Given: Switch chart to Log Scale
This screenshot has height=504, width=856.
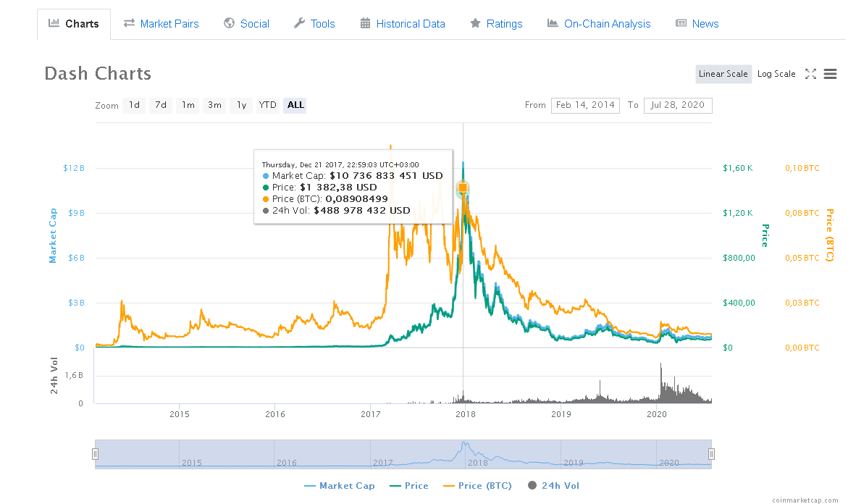Looking at the screenshot, I should click(x=776, y=74).
